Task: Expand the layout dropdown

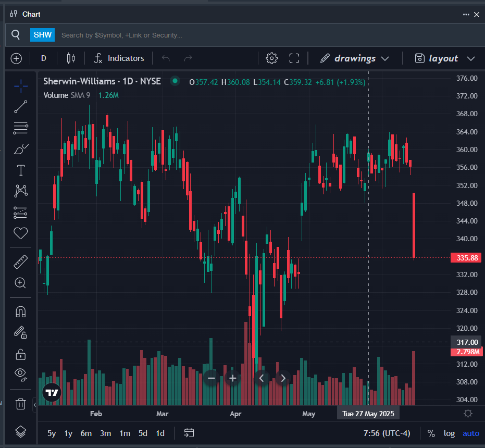Action: click(470, 58)
